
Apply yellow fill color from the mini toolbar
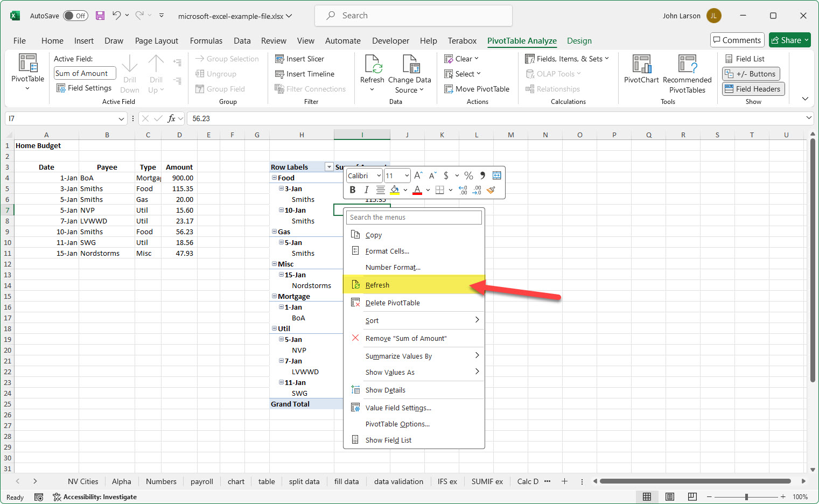(396, 190)
